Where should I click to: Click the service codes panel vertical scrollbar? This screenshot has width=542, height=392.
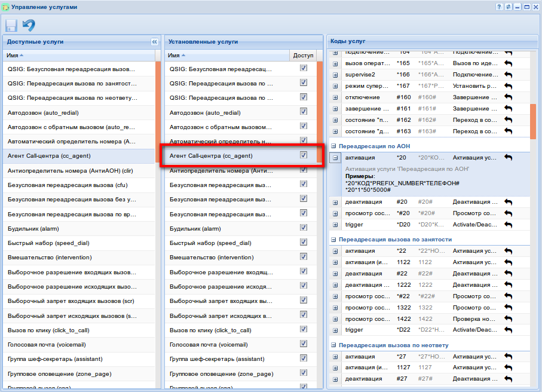533,122
